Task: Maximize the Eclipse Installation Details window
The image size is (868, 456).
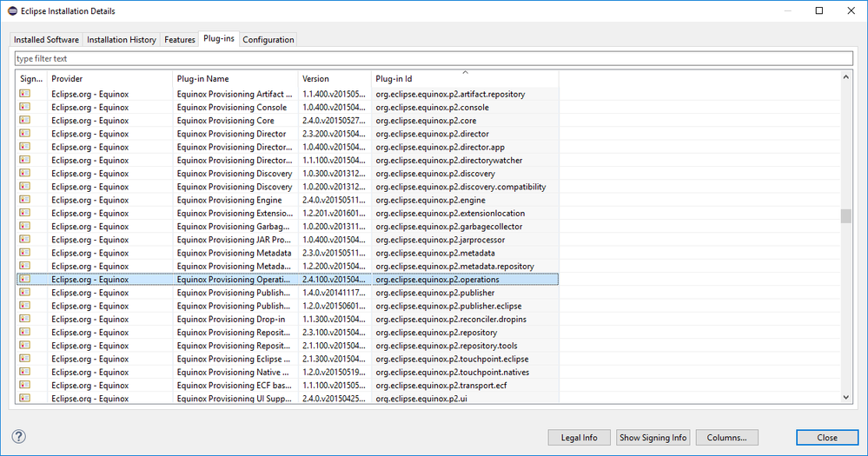Action: (819, 10)
